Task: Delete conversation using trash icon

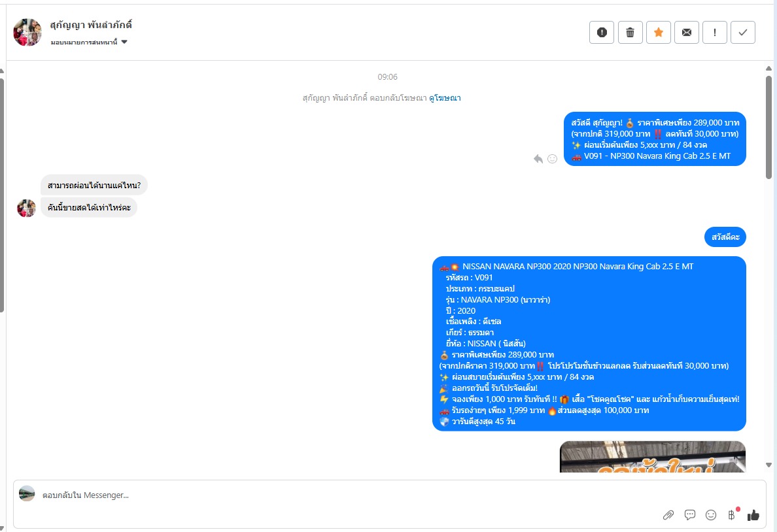Action: pyautogui.click(x=630, y=33)
